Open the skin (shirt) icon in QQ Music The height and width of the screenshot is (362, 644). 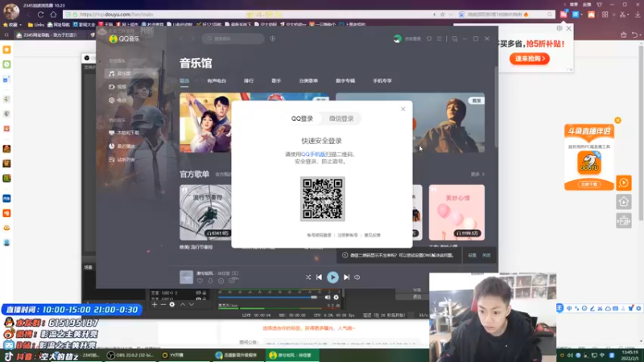(x=429, y=39)
